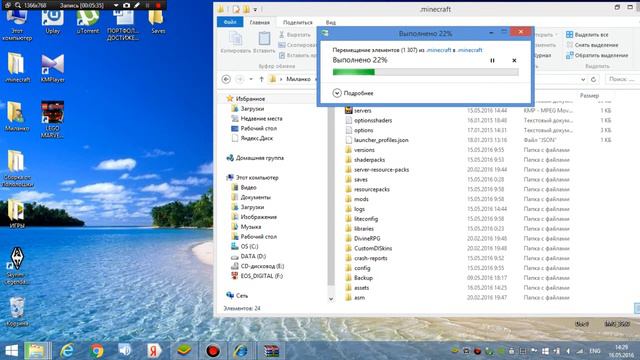The image size is (640, 360).
Task: Click Снять выделение in ribbon
Action: click(x=592, y=45)
